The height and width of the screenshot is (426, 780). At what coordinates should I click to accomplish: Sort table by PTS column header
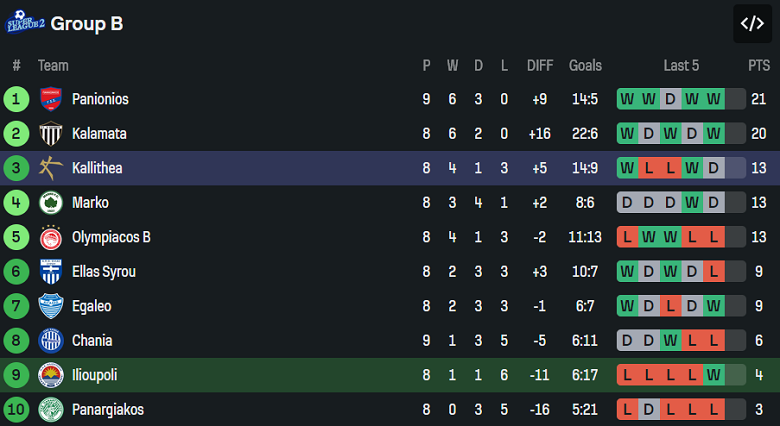pyautogui.click(x=759, y=66)
